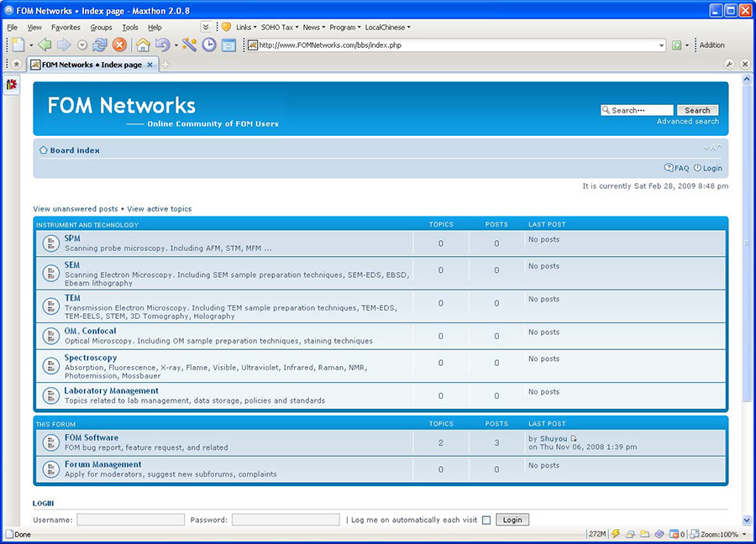Click the New page toolbar icon

click(18, 44)
